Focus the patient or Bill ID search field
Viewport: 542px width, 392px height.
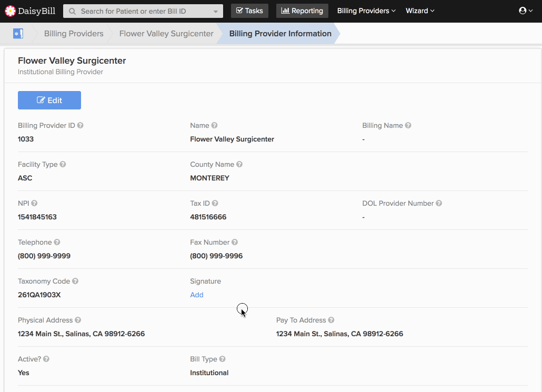click(143, 12)
